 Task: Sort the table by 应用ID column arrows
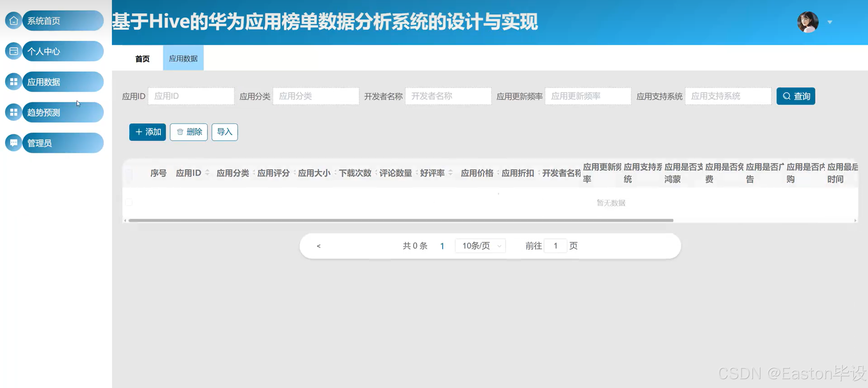pyautogui.click(x=207, y=173)
